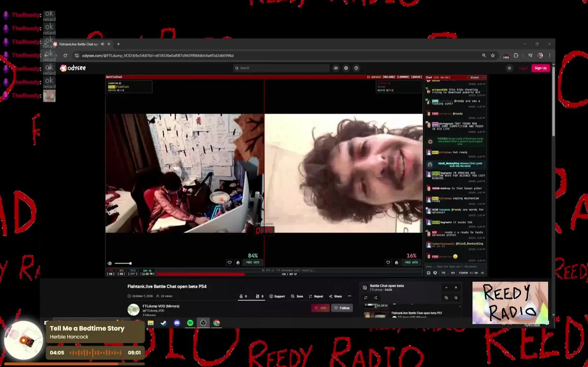Click the Log In link
The height and width of the screenshot is (367, 588).
(523, 68)
